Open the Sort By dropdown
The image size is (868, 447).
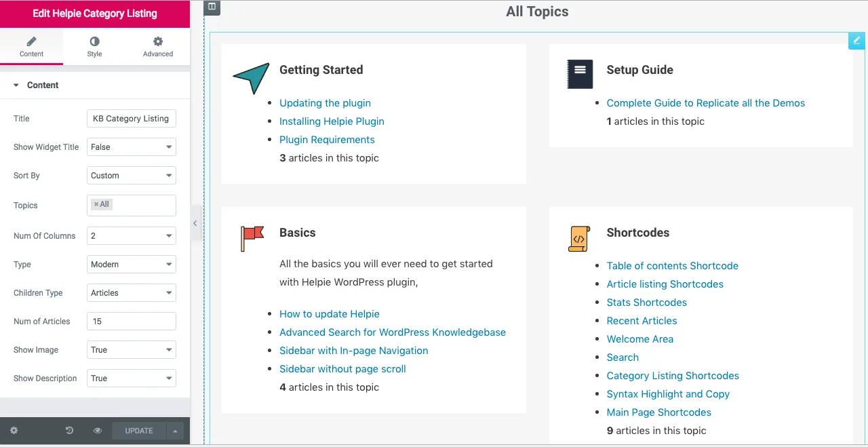[x=132, y=176]
